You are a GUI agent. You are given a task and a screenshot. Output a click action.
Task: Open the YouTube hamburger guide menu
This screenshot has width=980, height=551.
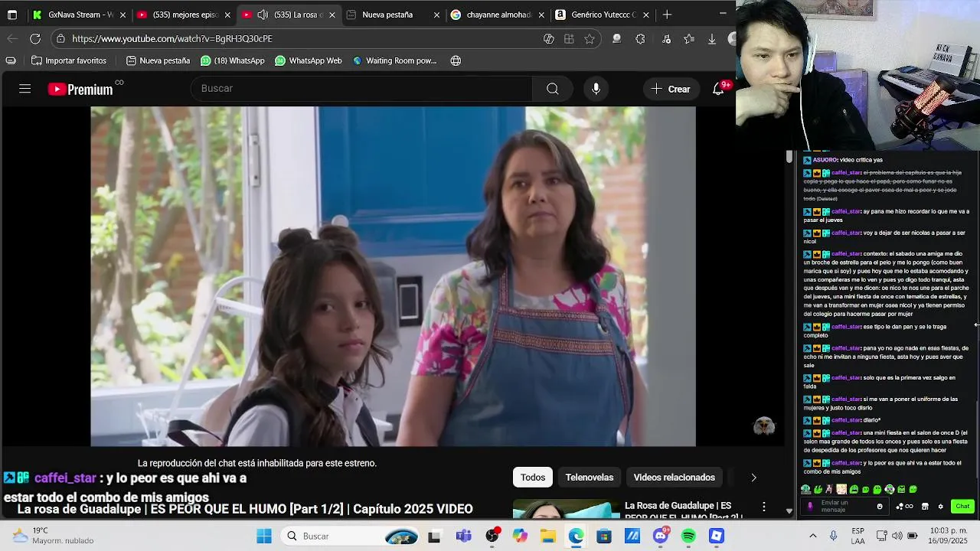[24, 89]
